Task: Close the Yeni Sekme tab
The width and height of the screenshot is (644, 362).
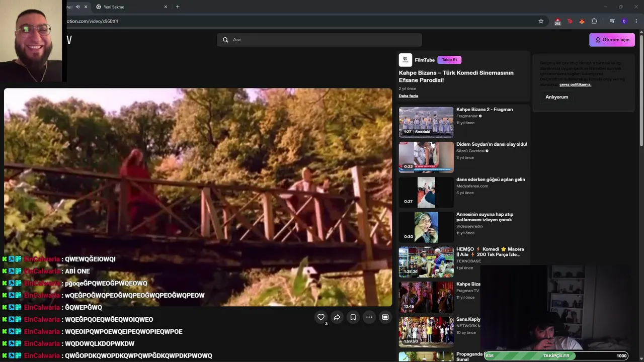Action: pyautogui.click(x=166, y=7)
